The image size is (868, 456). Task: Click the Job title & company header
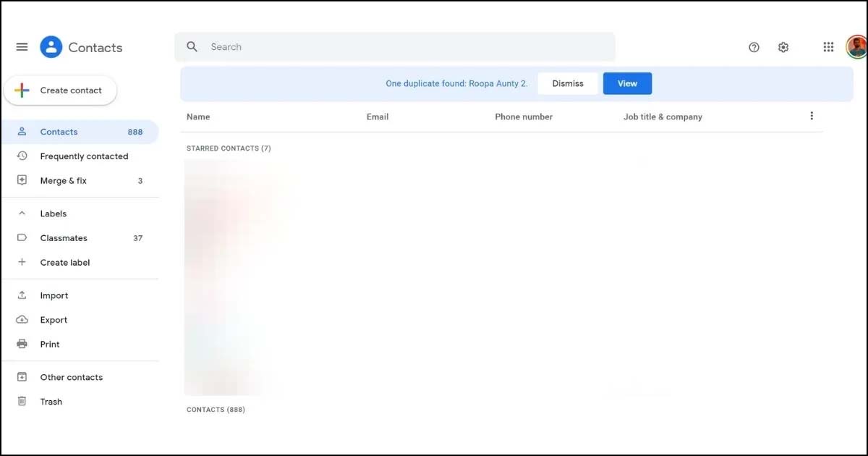[x=663, y=117]
